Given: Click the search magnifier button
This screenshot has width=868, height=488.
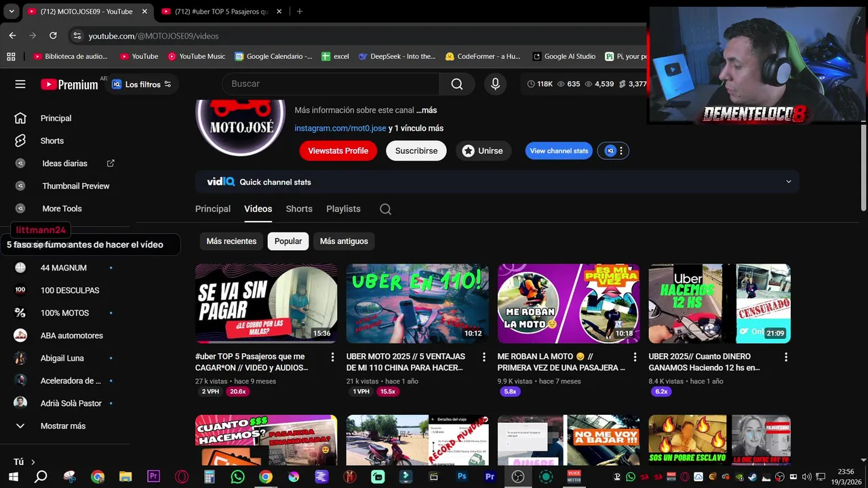Looking at the screenshot, I should (457, 84).
